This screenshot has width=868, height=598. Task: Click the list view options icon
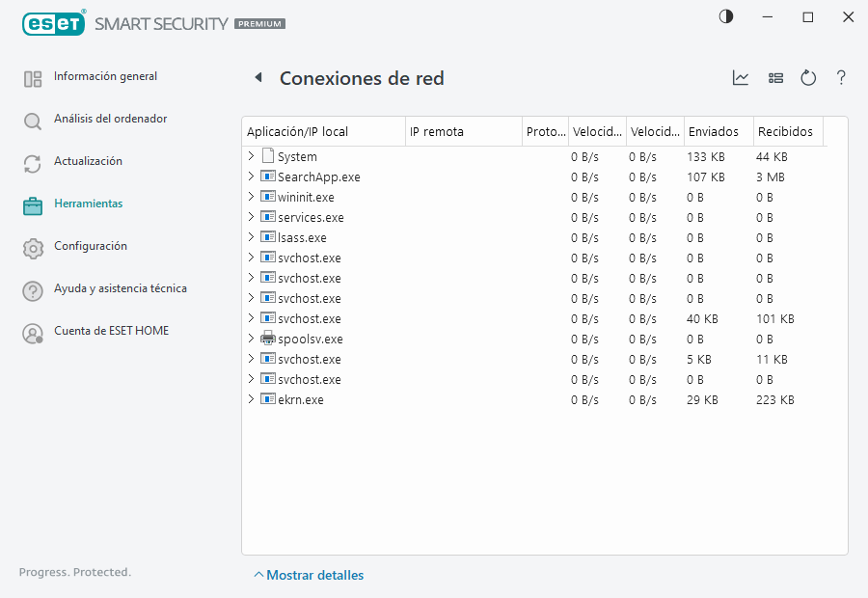(775, 78)
